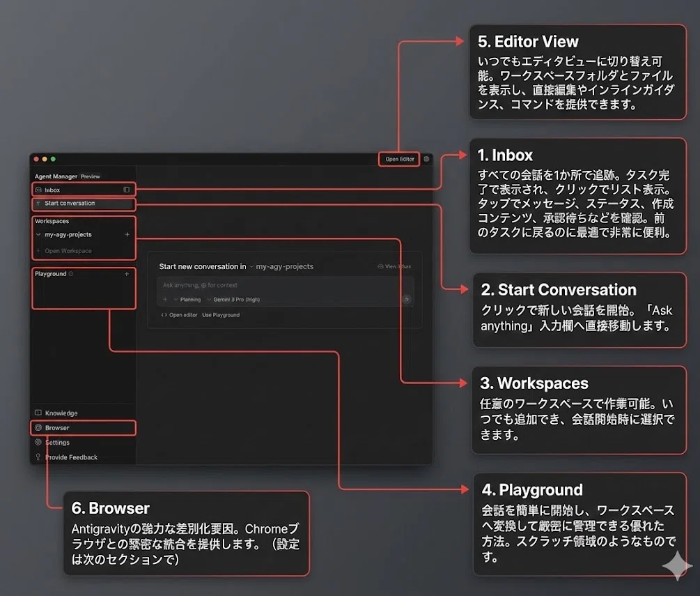Click the plus icon in the Playground section
The width and height of the screenshot is (700, 596).
(x=127, y=274)
